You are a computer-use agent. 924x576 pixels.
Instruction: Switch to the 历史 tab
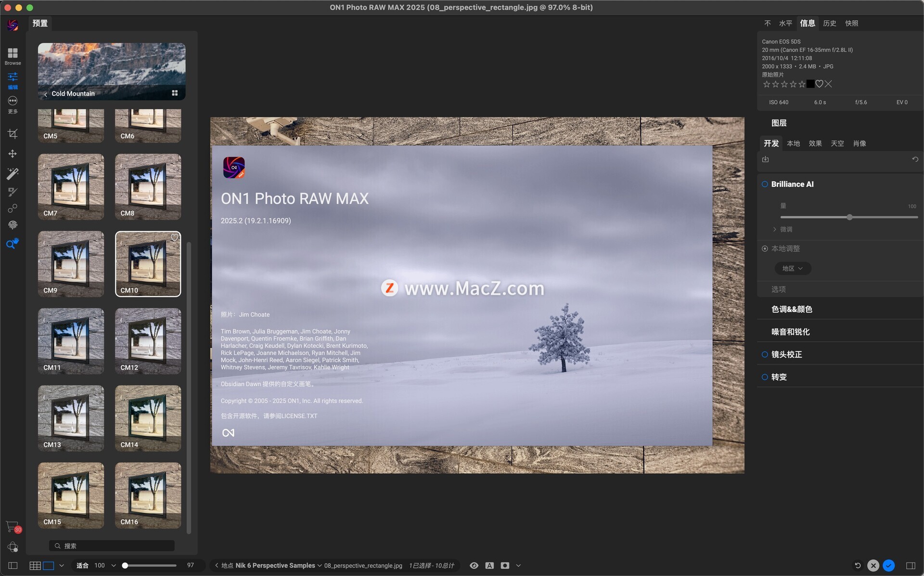click(830, 23)
